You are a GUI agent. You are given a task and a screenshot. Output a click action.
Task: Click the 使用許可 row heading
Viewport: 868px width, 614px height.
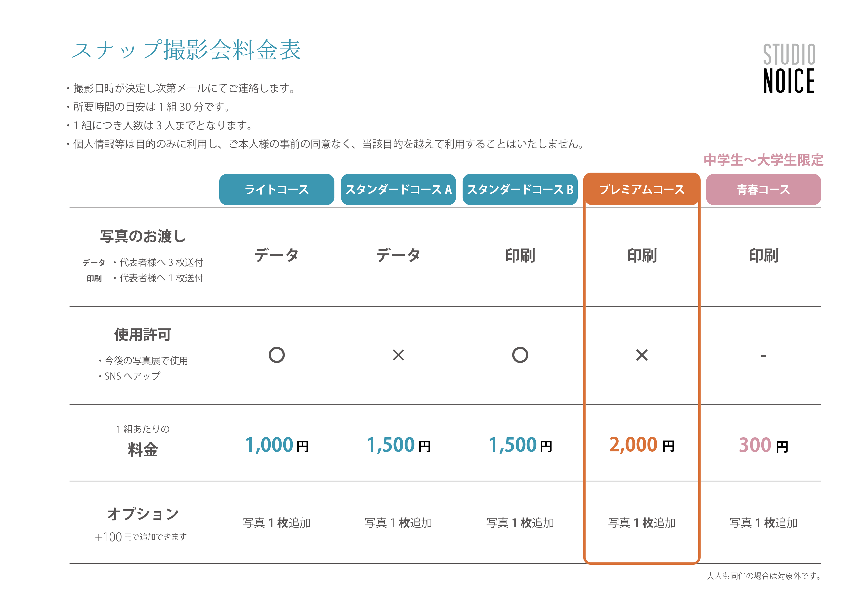(x=143, y=335)
